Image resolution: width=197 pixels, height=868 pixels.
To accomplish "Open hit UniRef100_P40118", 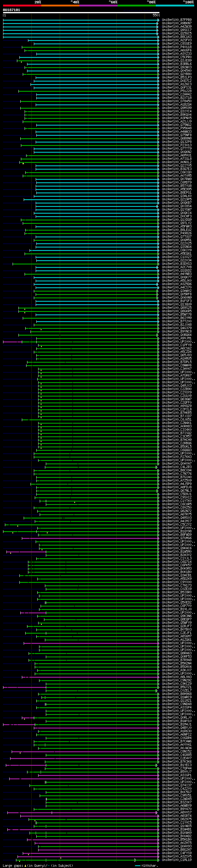I will pyautogui.click(x=177, y=47).
